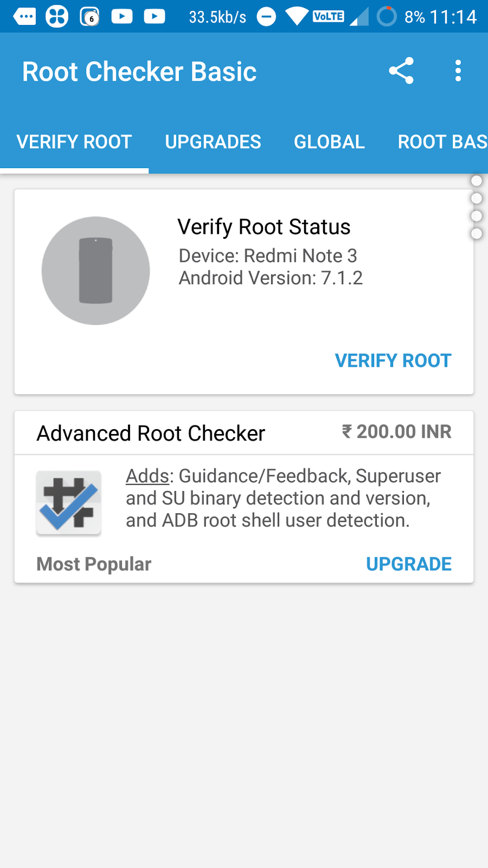Tap the messaging notification icon in status bar
Screen dimensions: 488x868
tap(24, 17)
